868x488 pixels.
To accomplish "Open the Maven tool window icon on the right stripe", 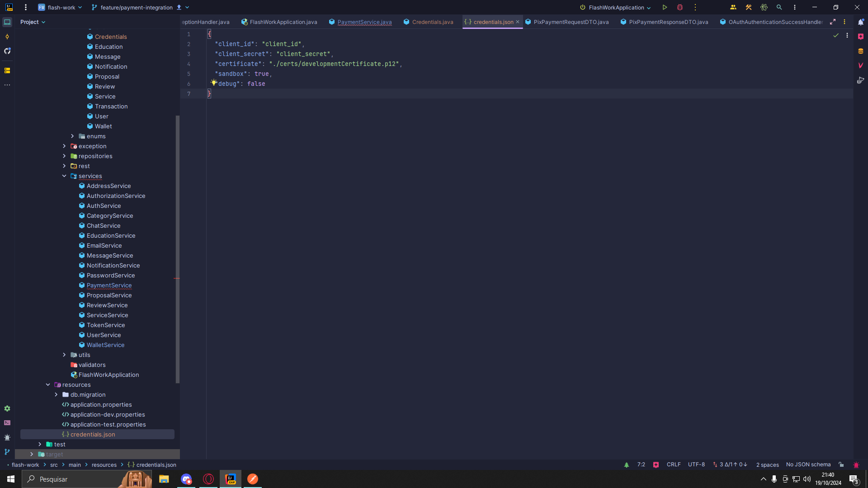I will point(861,66).
